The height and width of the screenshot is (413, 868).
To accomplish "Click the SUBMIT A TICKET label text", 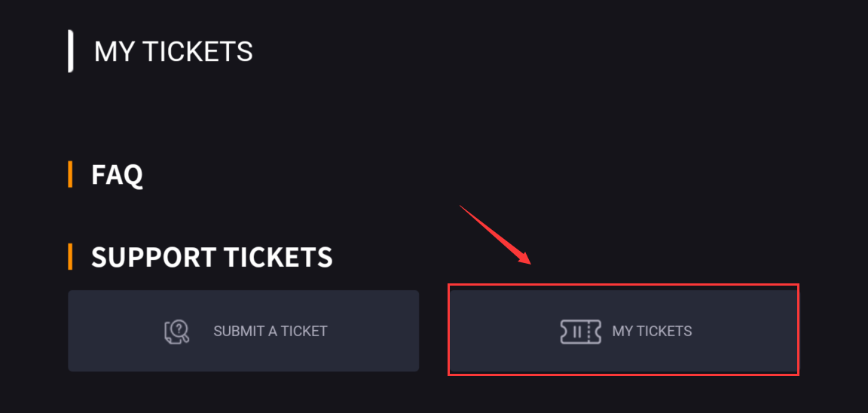I will pyautogui.click(x=270, y=332).
